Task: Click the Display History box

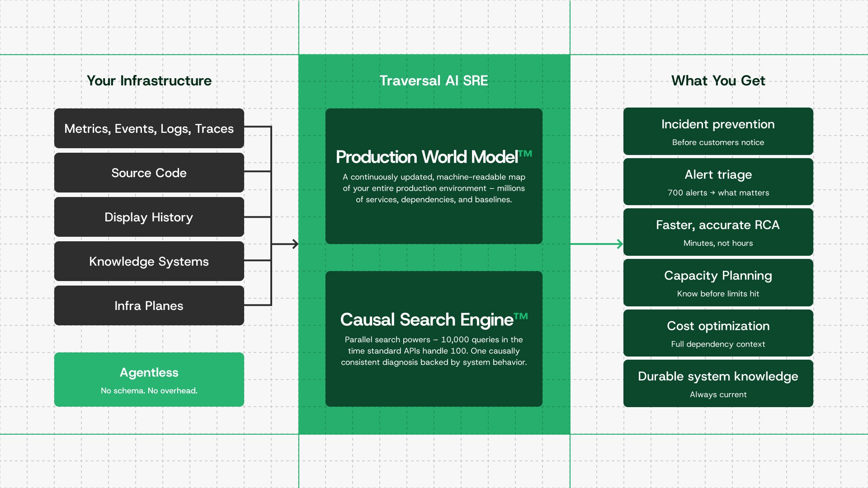Action: 149,217
